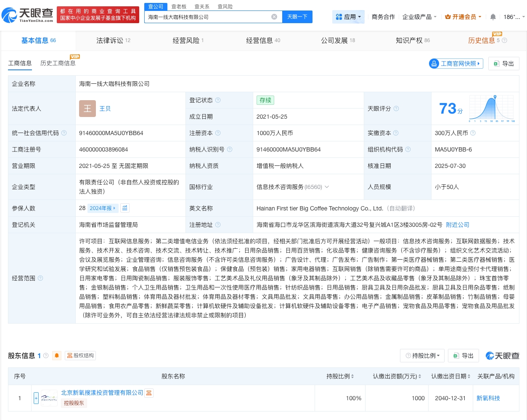Open the 新氧科技 related product link
Screen dimensions: 527x420
pos(488,398)
